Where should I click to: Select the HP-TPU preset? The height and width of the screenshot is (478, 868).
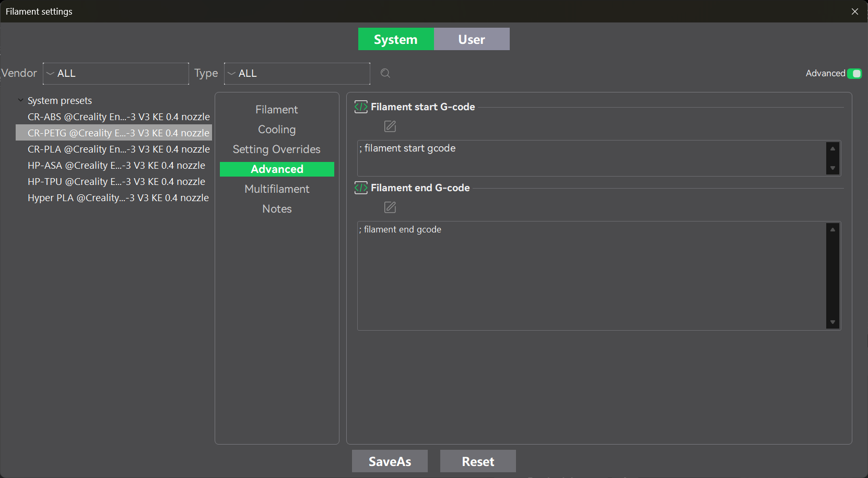[x=116, y=181]
